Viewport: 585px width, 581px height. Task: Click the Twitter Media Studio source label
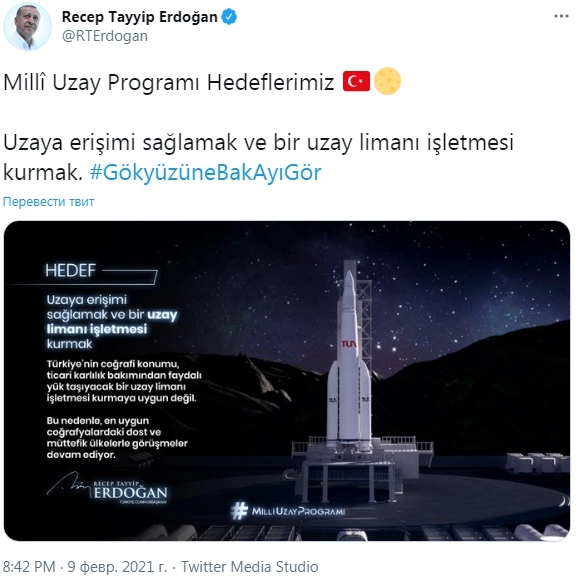click(x=250, y=566)
